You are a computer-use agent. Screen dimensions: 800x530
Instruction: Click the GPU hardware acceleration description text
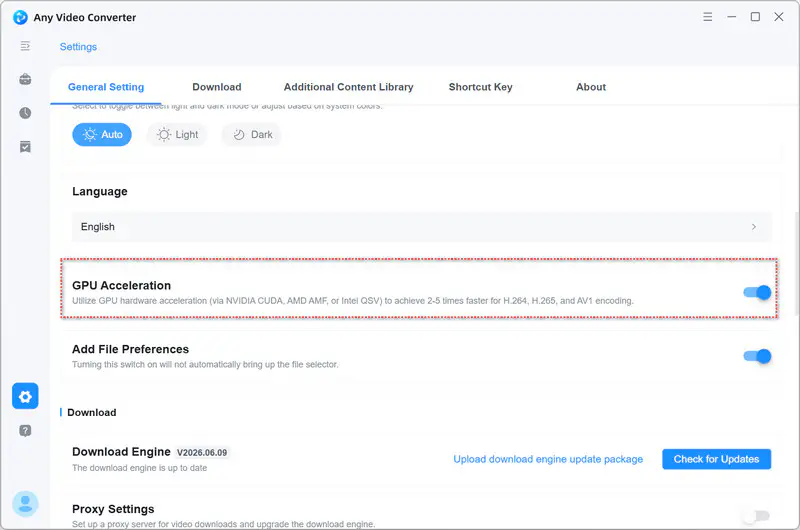(353, 301)
